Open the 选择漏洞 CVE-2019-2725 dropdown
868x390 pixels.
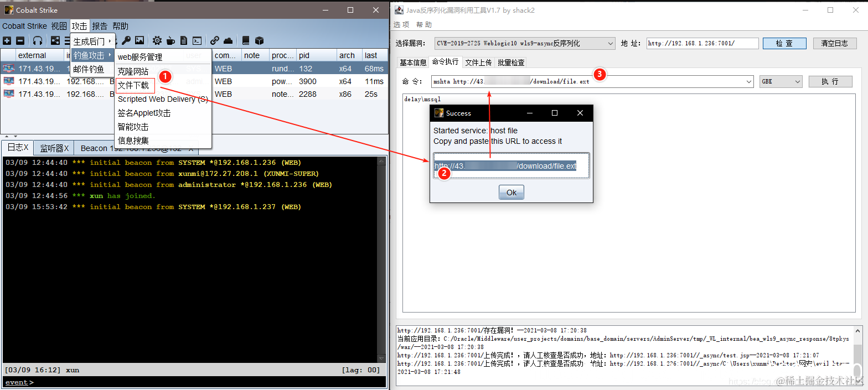[524, 43]
